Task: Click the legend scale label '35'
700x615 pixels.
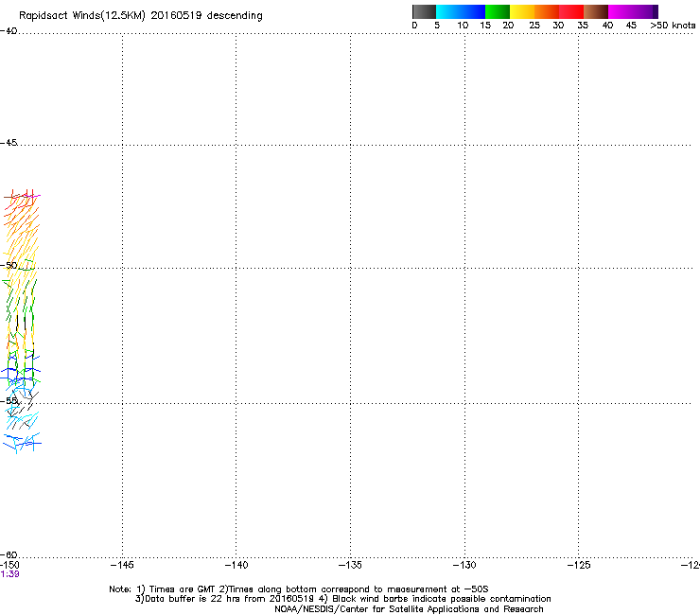Action: [583, 26]
